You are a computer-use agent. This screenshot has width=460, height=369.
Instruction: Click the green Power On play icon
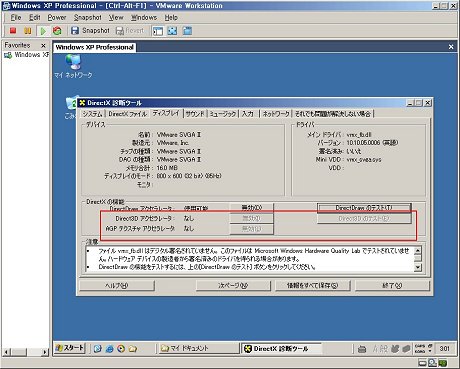coord(43,31)
